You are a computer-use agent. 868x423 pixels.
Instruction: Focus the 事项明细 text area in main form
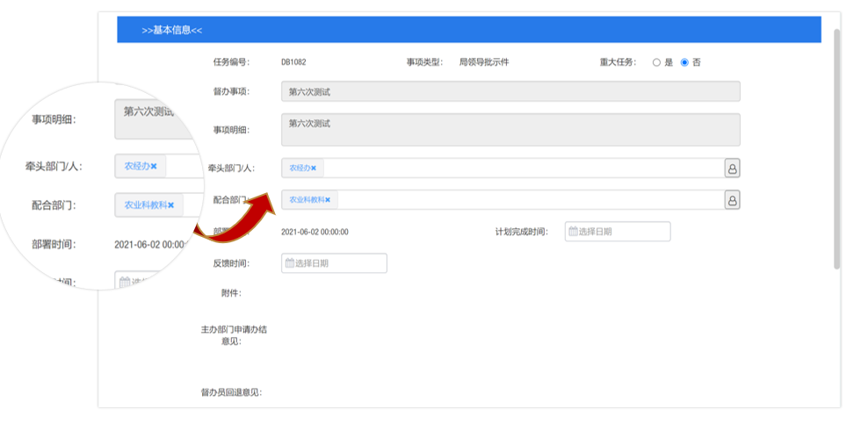tap(510, 130)
